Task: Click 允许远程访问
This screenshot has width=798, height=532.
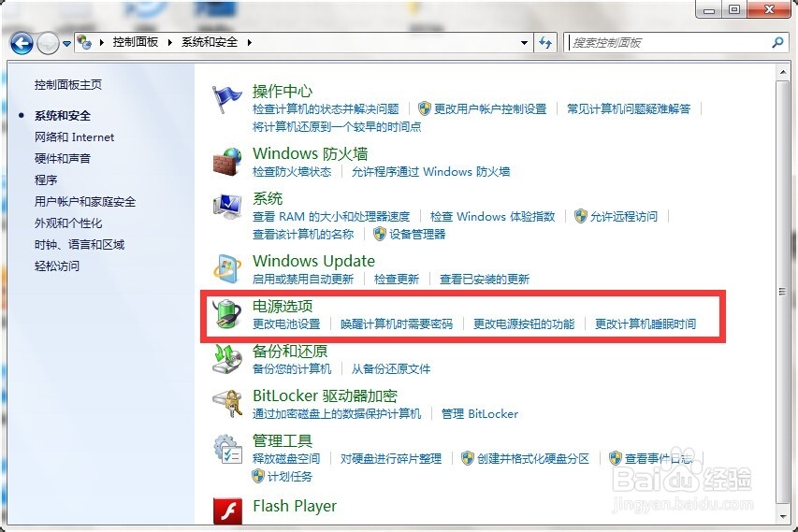Action: pos(624,217)
